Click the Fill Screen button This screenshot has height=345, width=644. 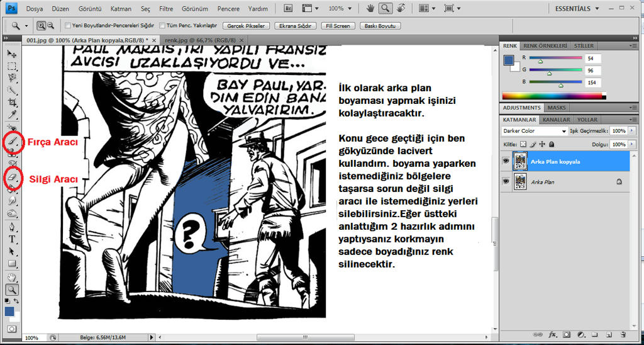[338, 25]
